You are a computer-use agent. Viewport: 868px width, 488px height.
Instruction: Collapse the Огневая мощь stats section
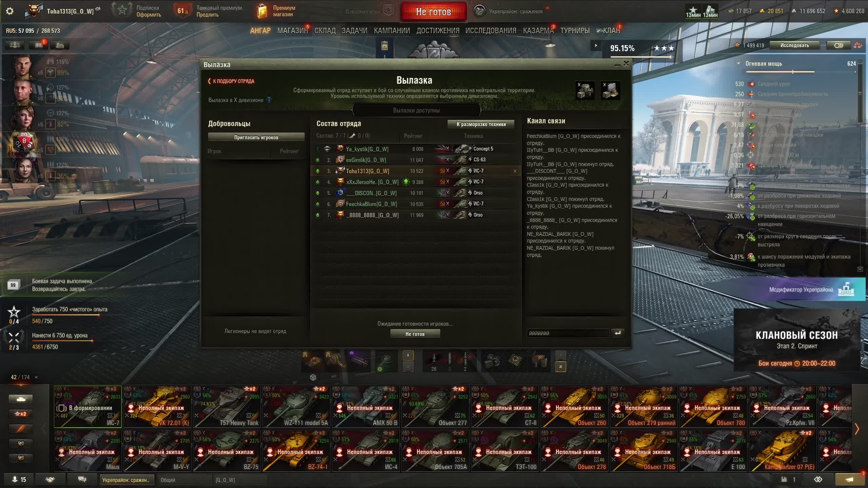pyautogui.click(x=738, y=63)
